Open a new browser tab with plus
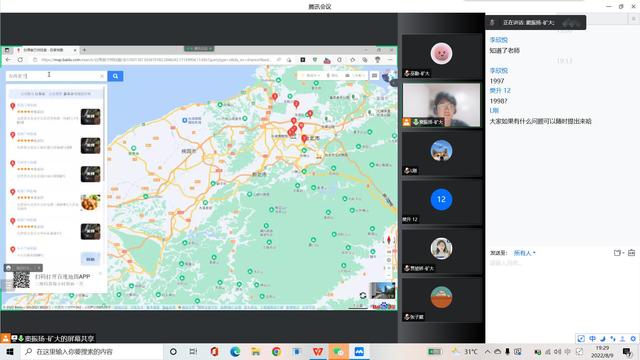The height and width of the screenshot is (360, 640). [x=84, y=50]
